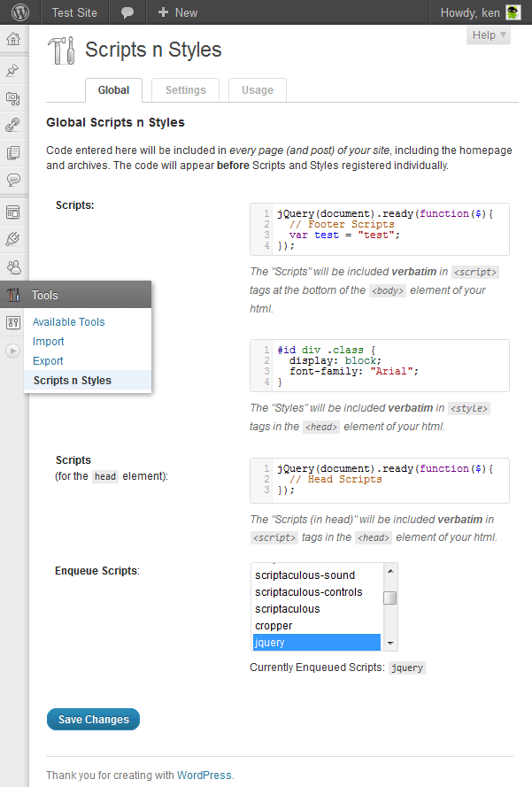Open the Media library sidebar icon
This screenshot has height=787, width=532.
13,98
